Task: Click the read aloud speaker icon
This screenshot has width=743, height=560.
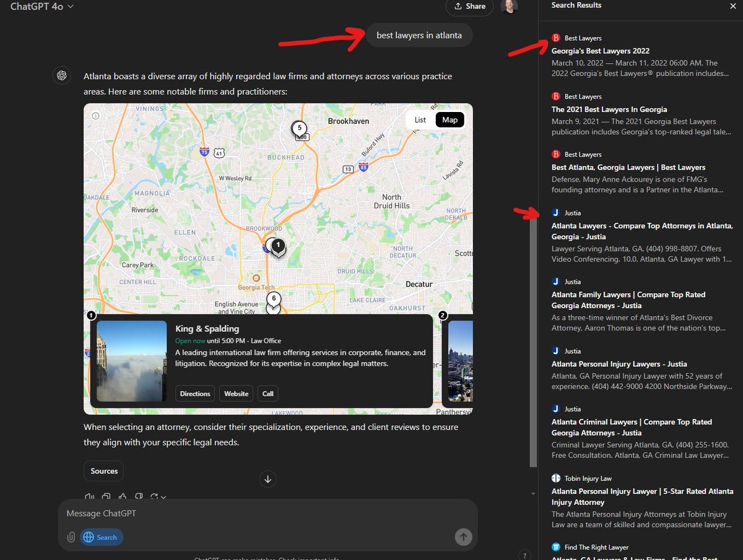Action: (x=89, y=496)
